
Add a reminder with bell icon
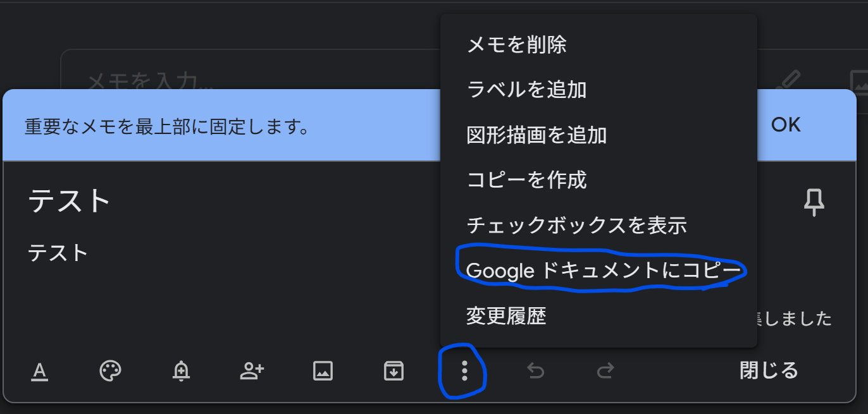coord(181,371)
